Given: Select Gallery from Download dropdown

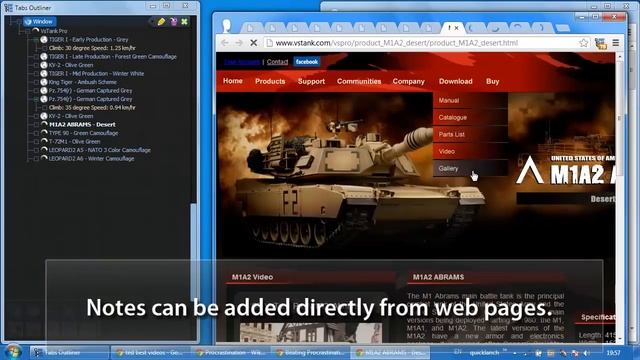Looking at the screenshot, I should 470,168.
